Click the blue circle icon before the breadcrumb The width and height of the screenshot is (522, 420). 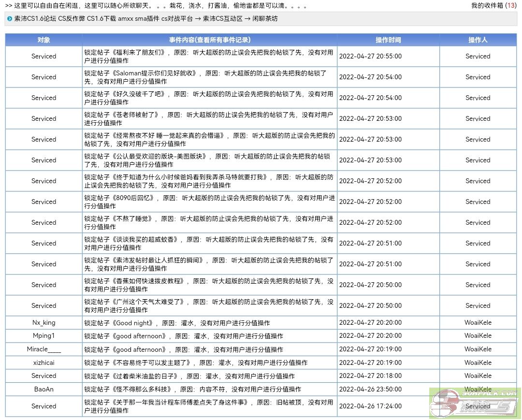[9, 19]
